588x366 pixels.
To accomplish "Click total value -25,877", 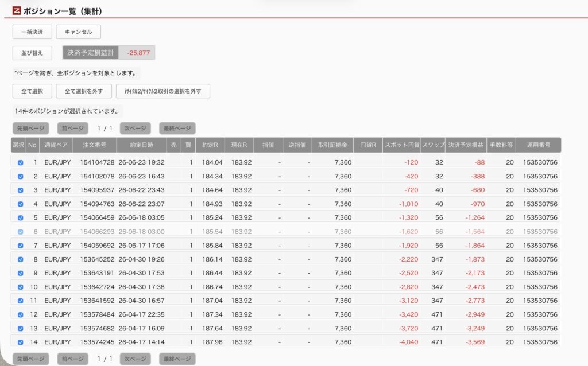I will [x=138, y=53].
